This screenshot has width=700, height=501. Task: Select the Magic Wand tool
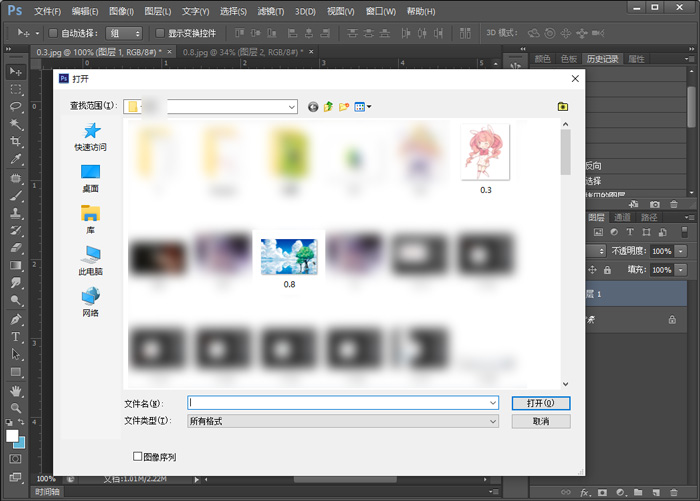[x=16, y=124]
